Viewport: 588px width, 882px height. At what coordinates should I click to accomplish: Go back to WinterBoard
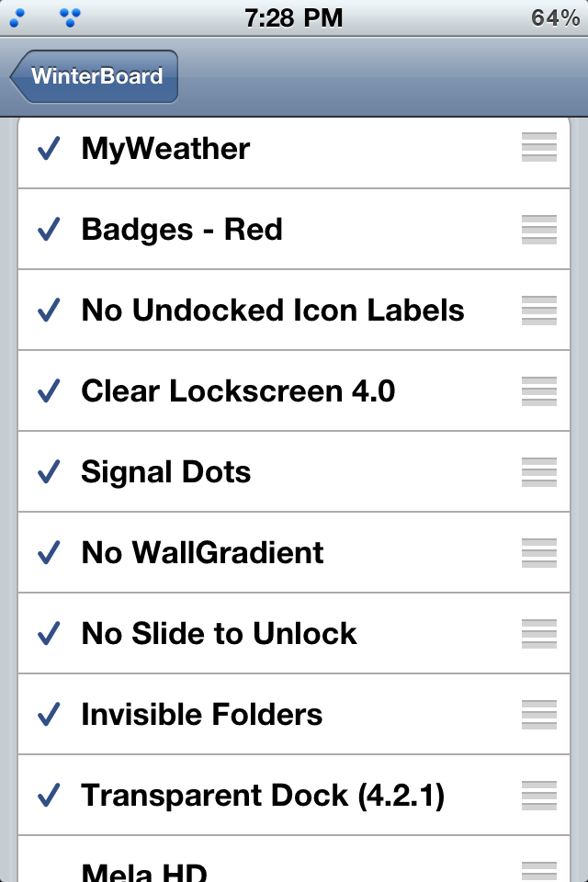[x=94, y=76]
